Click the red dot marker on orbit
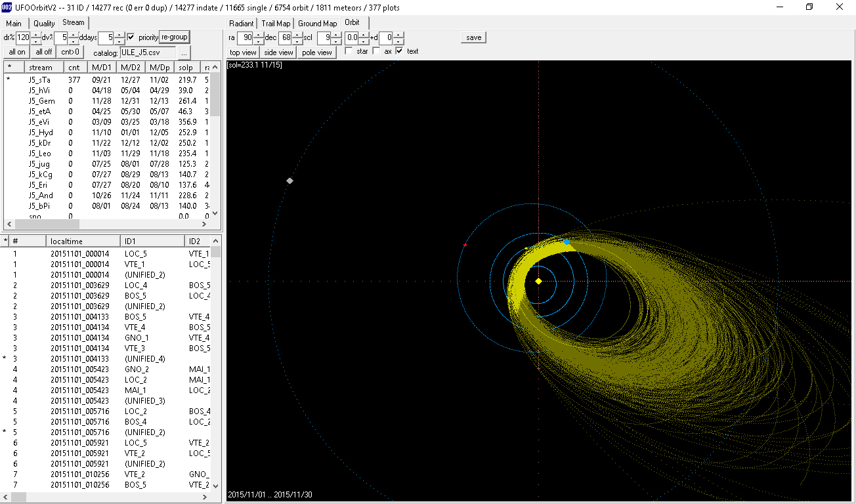 [x=465, y=245]
